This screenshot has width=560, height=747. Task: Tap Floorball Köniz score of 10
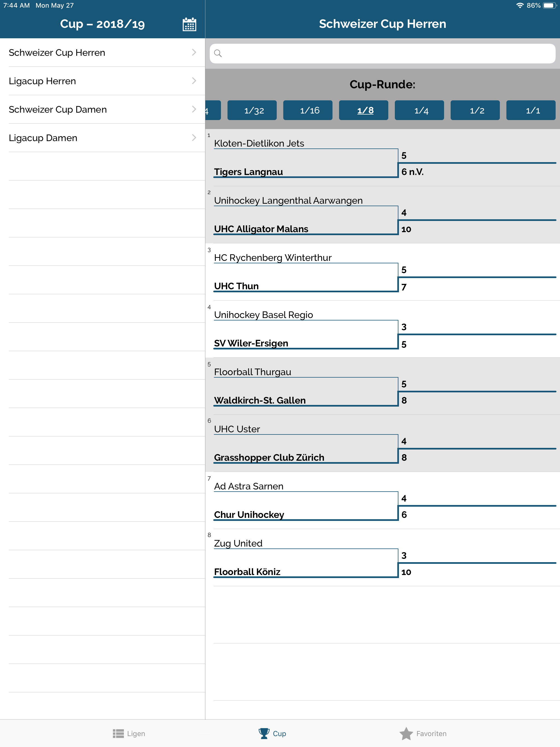406,572
